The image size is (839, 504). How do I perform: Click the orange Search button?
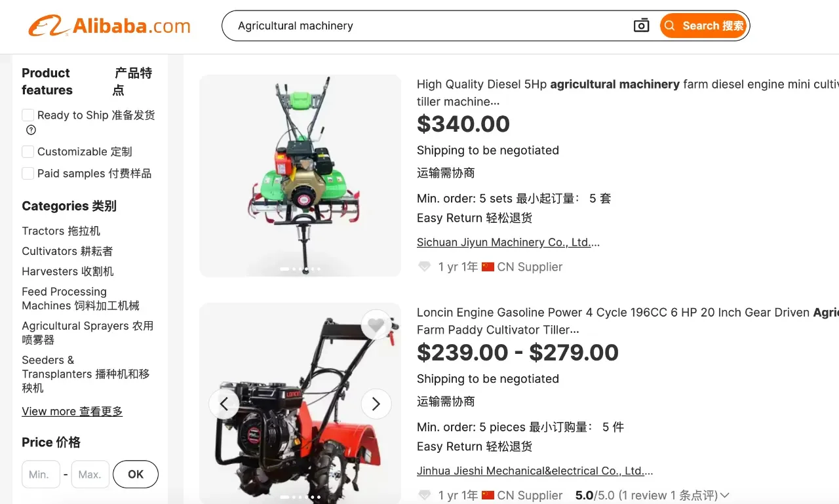(x=703, y=26)
